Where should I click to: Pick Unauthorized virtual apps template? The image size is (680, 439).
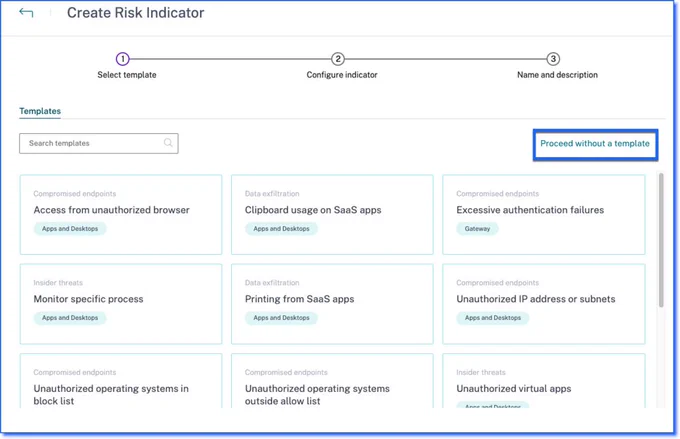coord(544,381)
